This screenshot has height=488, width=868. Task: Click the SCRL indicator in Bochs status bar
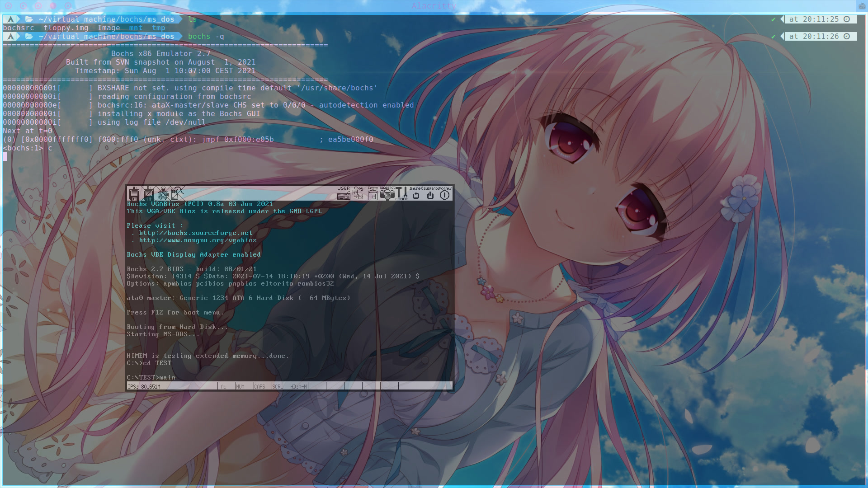[278, 386]
